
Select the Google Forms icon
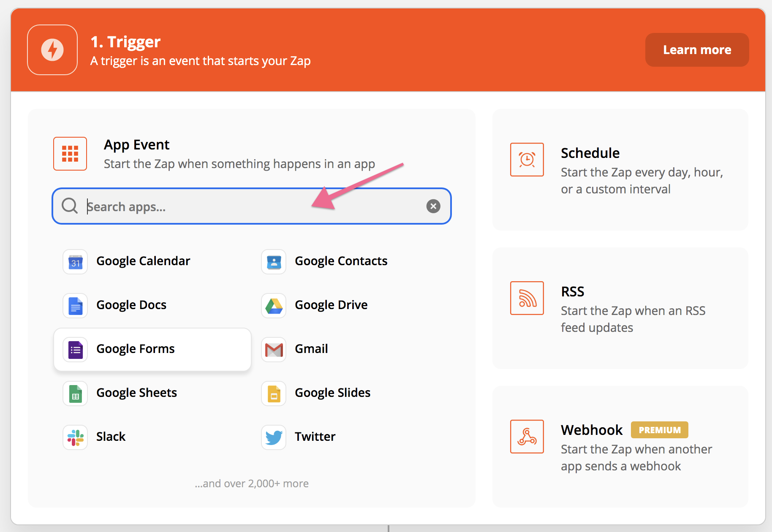[x=75, y=350]
